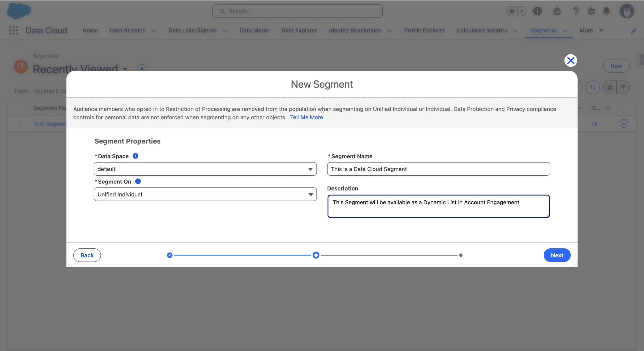Click the Data Space info icon
The image size is (644, 351).
135,156
